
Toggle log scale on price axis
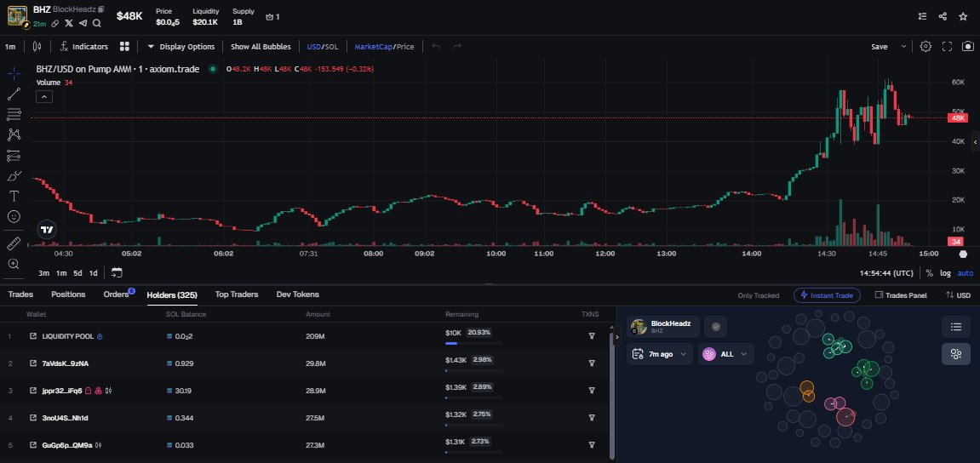click(945, 273)
